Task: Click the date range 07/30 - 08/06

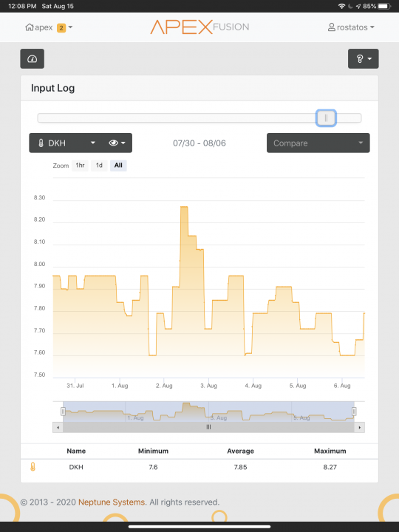Action: pos(199,143)
